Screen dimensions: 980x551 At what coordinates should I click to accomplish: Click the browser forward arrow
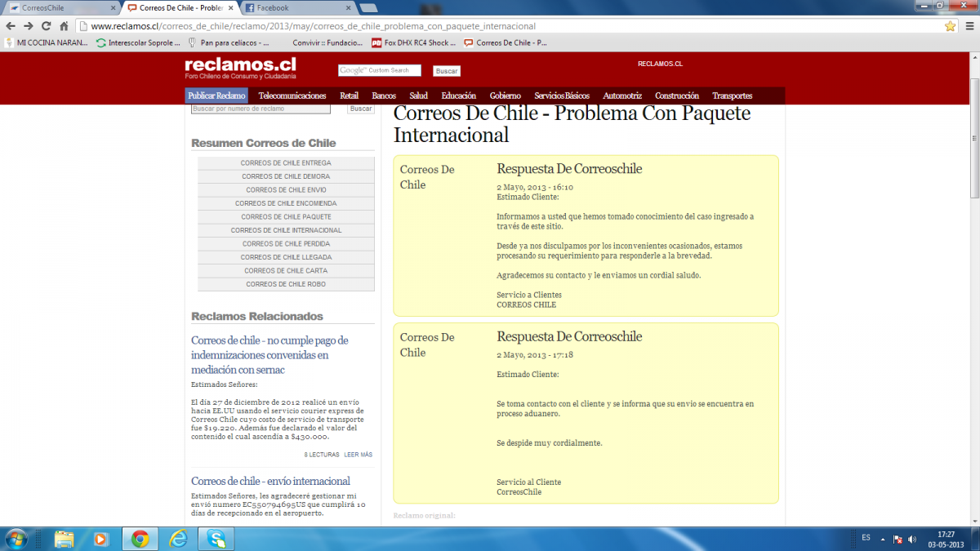(x=29, y=26)
